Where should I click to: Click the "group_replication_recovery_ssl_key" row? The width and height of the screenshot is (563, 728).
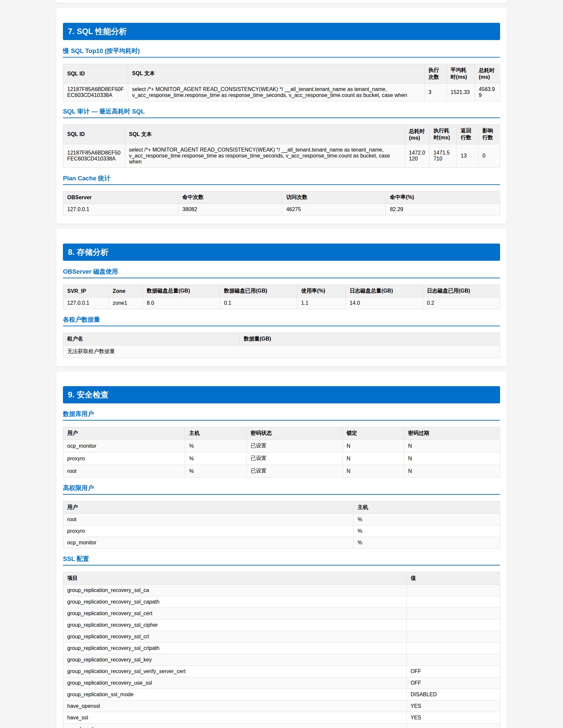[x=281, y=660]
